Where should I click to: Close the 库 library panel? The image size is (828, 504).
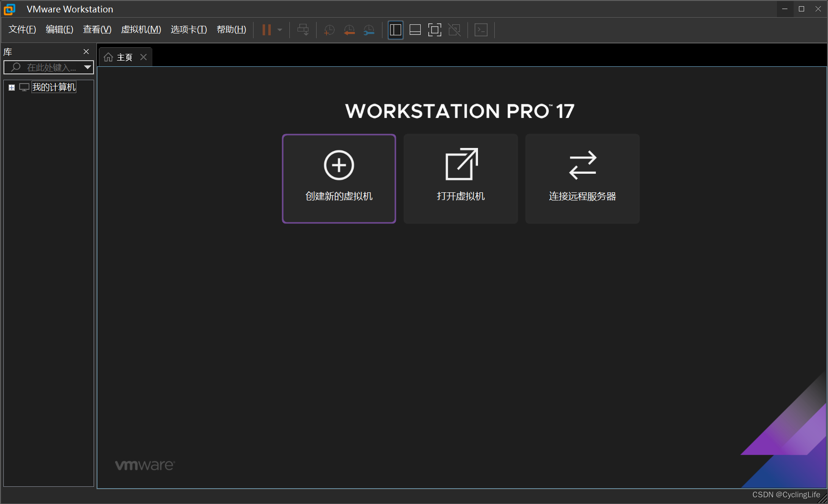pos(86,52)
